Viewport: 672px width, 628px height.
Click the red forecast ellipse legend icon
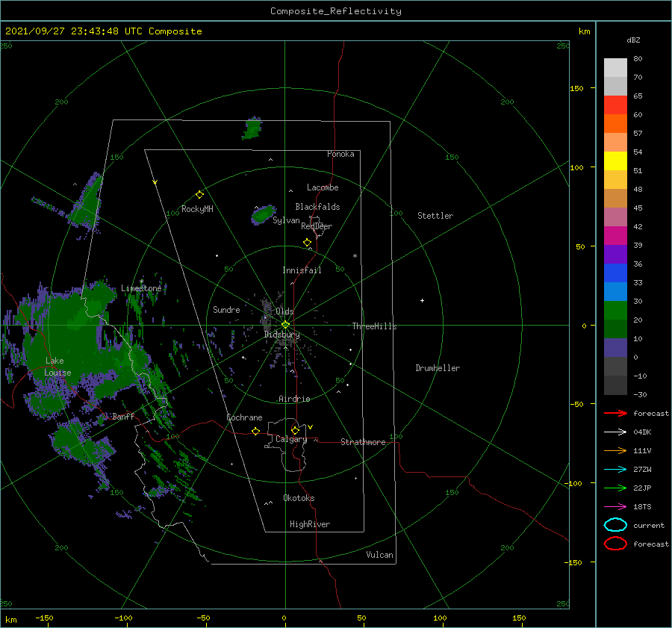[x=615, y=544]
